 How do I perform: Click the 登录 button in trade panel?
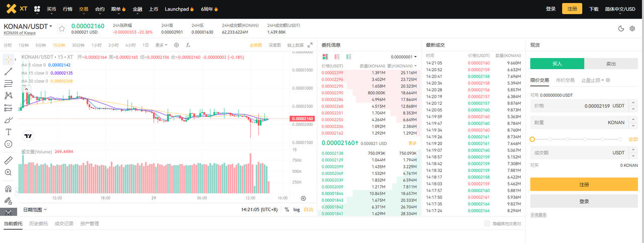[584, 201]
